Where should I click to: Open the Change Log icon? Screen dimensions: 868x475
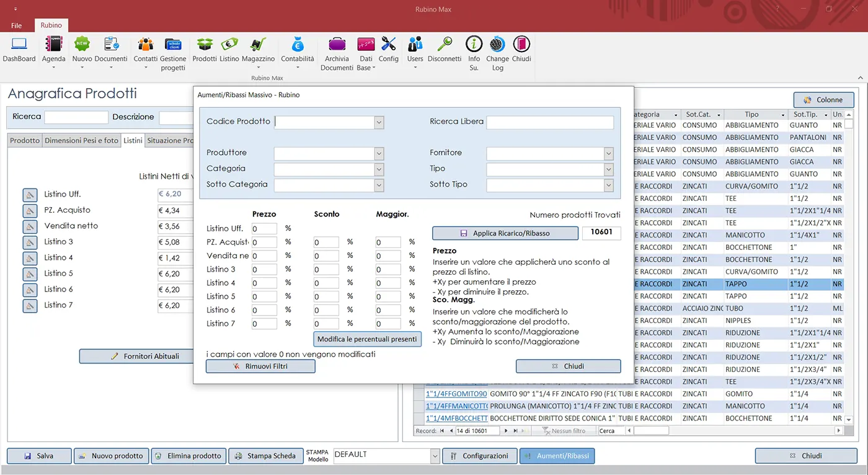(x=497, y=54)
